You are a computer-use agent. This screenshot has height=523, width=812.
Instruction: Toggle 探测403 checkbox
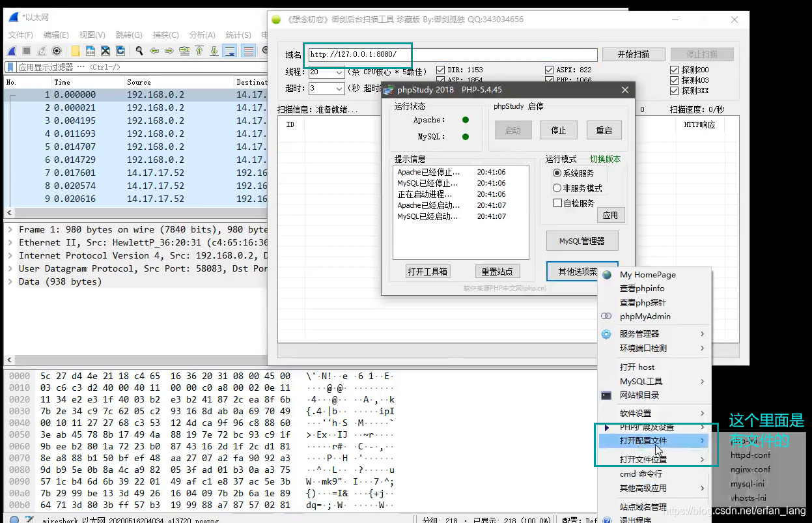click(674, 80)
